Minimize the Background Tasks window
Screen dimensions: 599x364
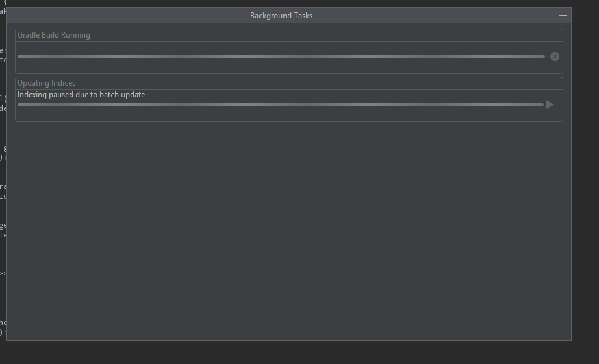[x=563, y=15]
